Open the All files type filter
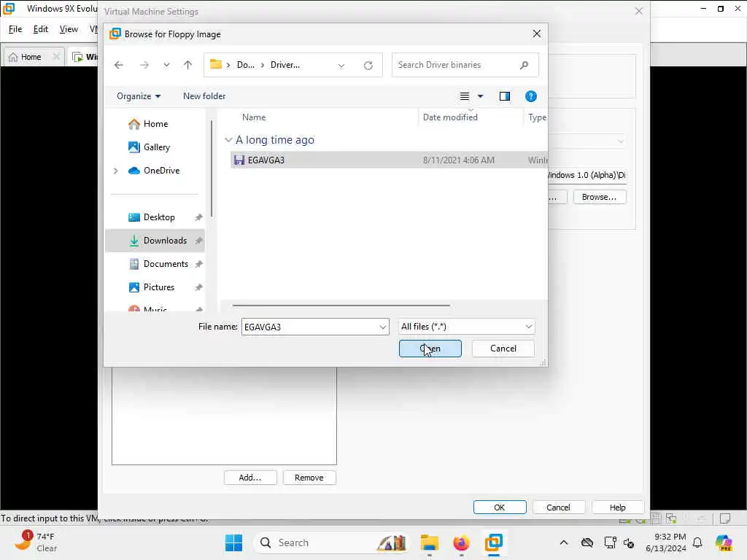 coord(466,327)
